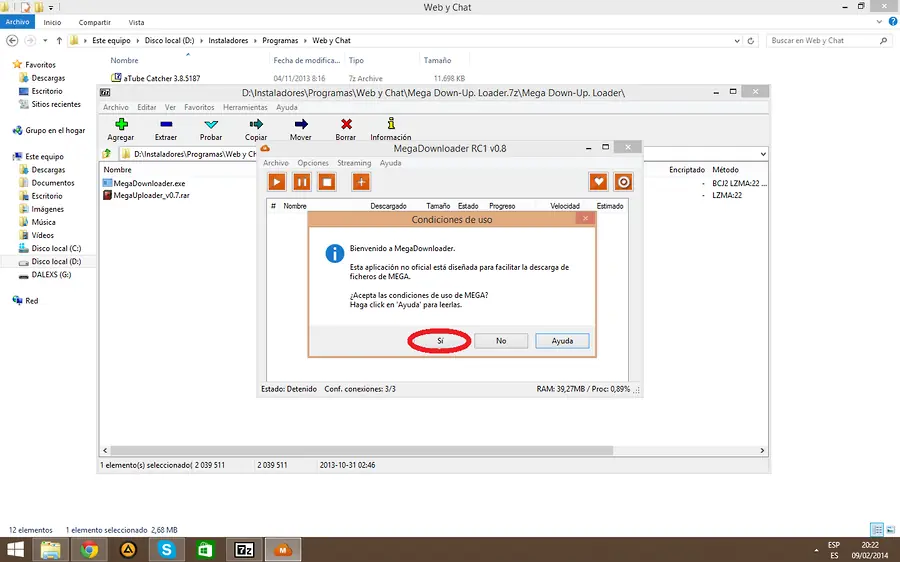Viewport: 900px width, 562px height.
Task: Go up one folder in 7-Zip
Action: coord(107,154)
